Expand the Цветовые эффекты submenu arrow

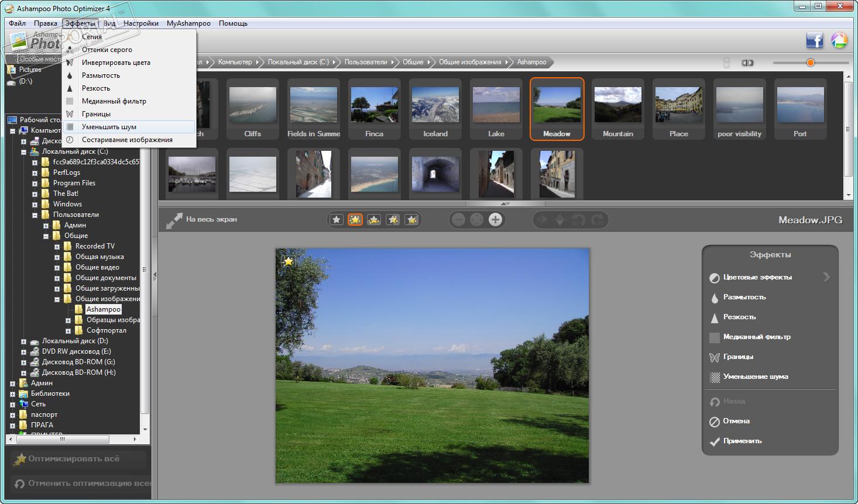826,277
